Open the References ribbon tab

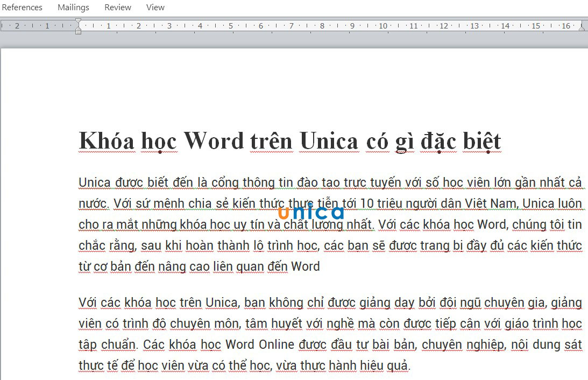point(22,8)
